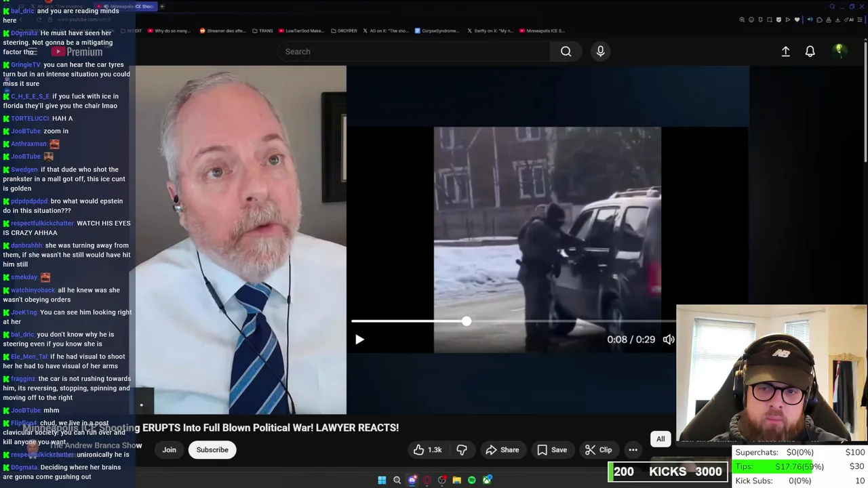Open the 'LowTierGod Make...' bookmark

[301, 30]
